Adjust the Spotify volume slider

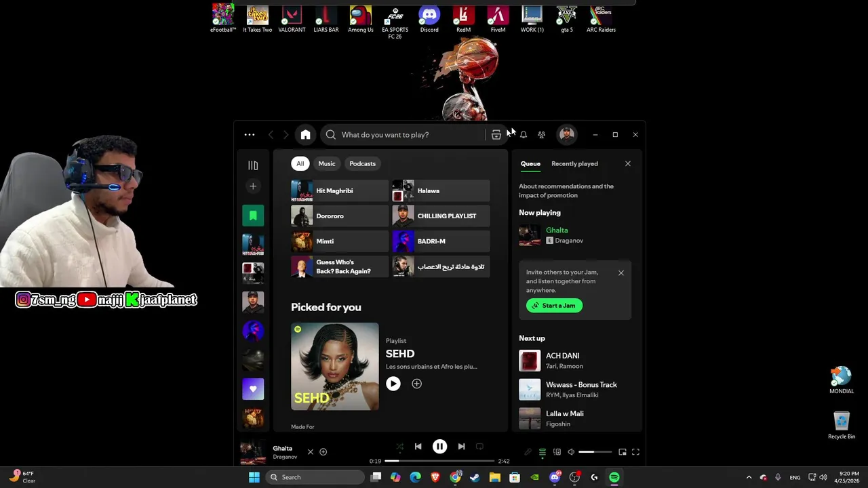click(x=595, y=452)
